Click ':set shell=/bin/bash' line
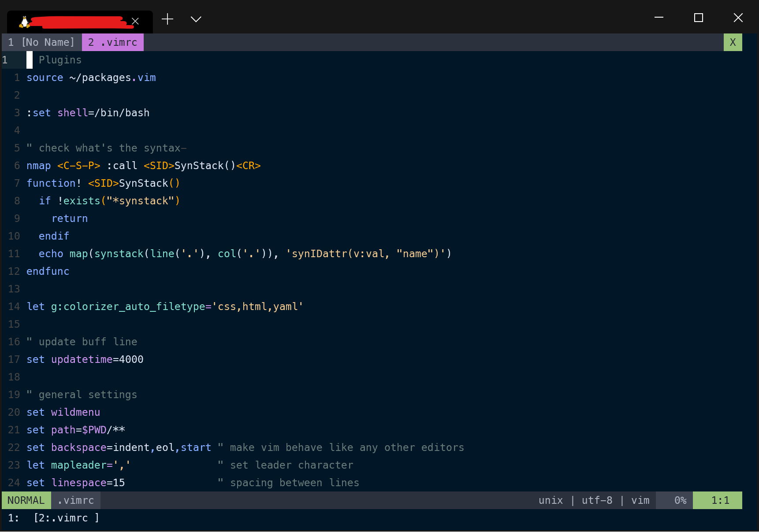The image size is (759, 532). point(88,113)
